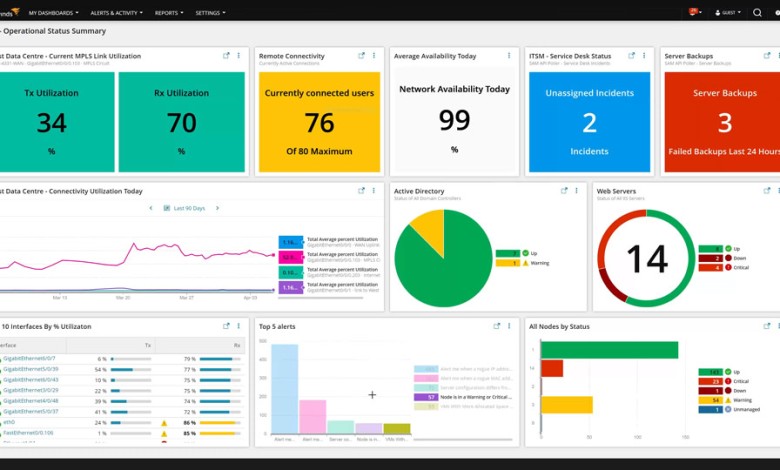Go to next time period with right chevron
This screenshot has width=780, height=470.
(217, 208)
